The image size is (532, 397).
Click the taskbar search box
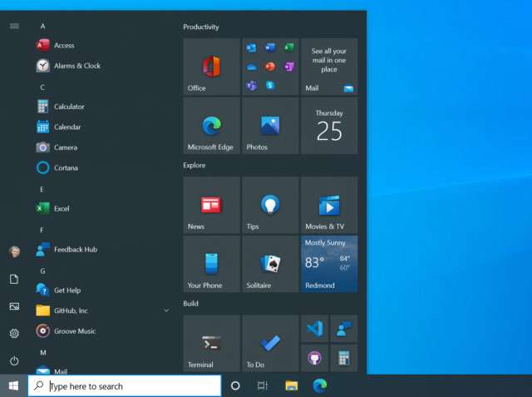click(x=125, y=386)
